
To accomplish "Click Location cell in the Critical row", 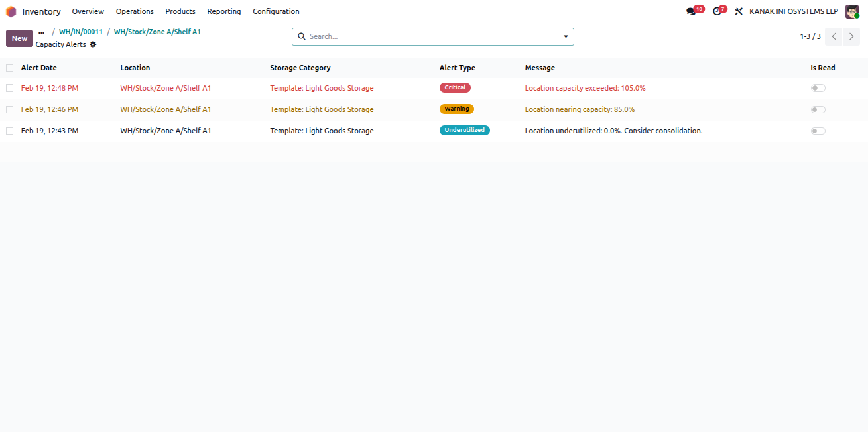I will 166,88.
